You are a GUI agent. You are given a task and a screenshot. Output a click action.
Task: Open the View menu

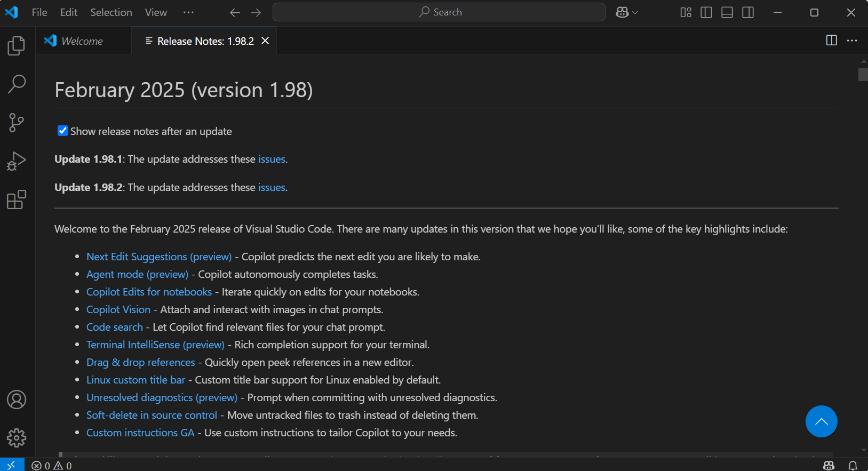click(x=156, y=12)
